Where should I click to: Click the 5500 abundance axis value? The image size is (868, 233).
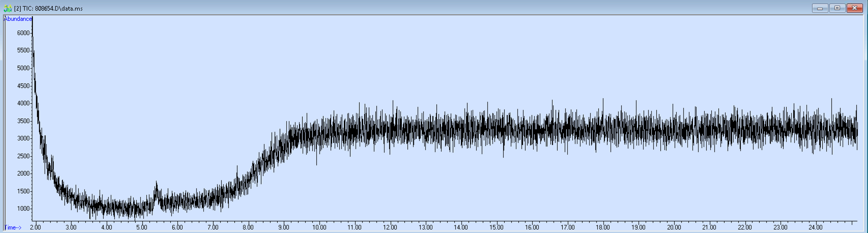click(x=23, y=50)
